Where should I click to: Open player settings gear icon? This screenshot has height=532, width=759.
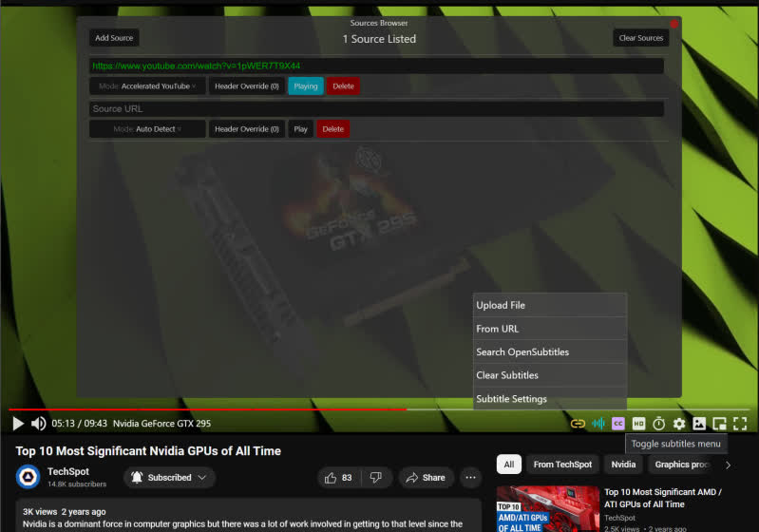pyautogui.click(x=679, y=424)
